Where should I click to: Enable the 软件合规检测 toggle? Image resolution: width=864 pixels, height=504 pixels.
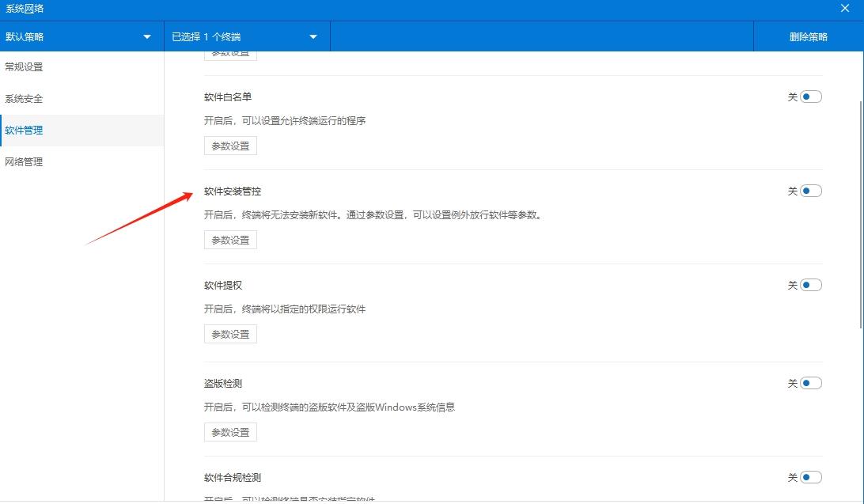pos(810,478)
